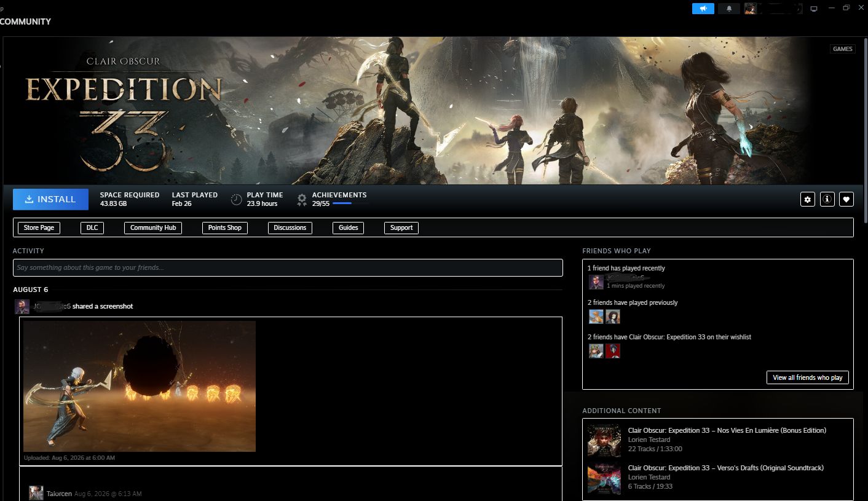Click the Play Time clock icon
The width and height of the screenshot is (868, 501).
coord(236,199)
